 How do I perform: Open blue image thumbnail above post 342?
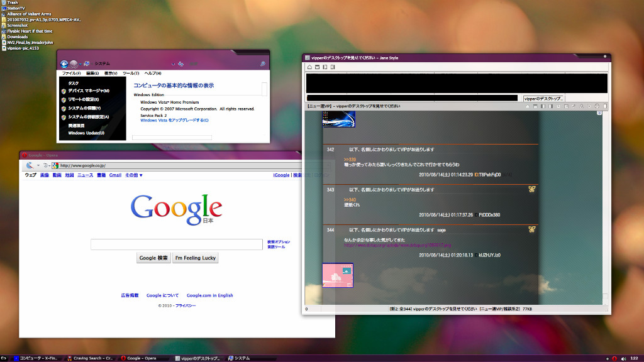339,119
